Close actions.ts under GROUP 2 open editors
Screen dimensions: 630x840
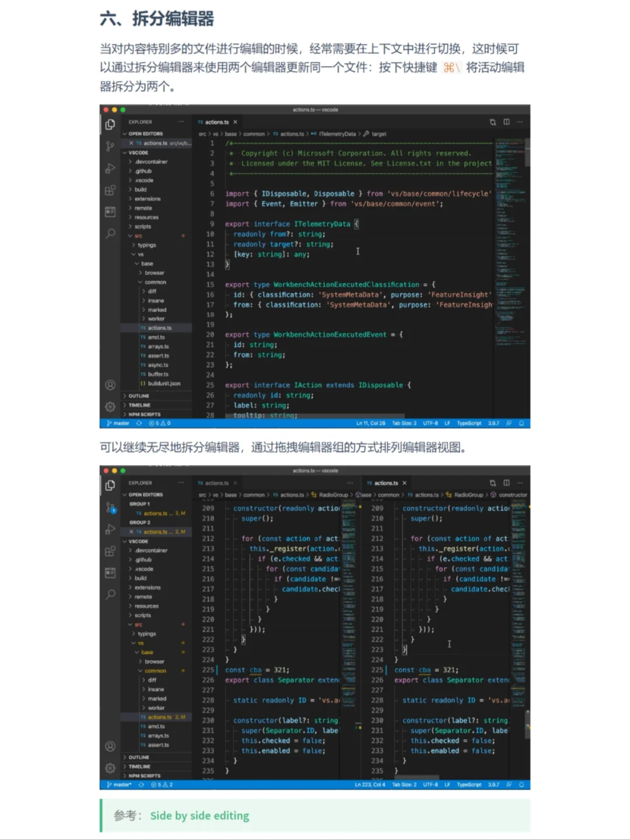tap(131, 532)
